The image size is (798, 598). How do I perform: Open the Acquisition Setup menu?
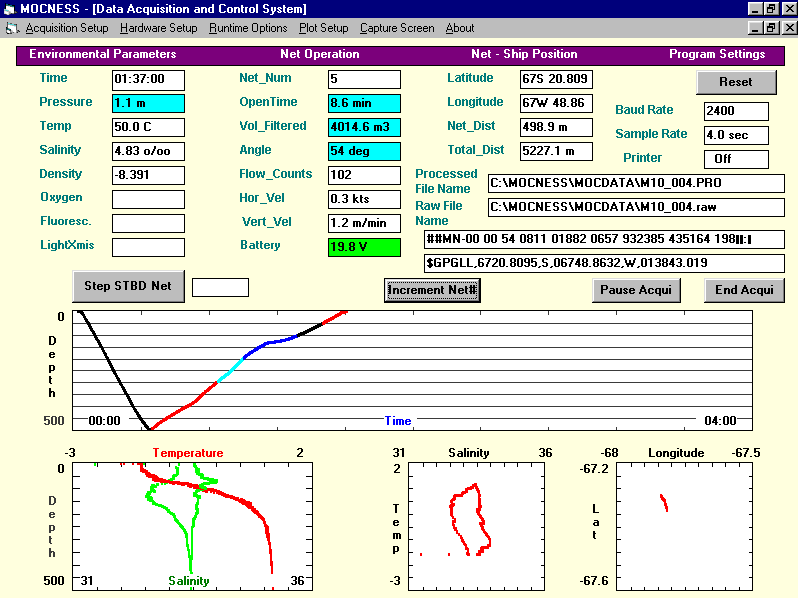(x=67, y=28)
